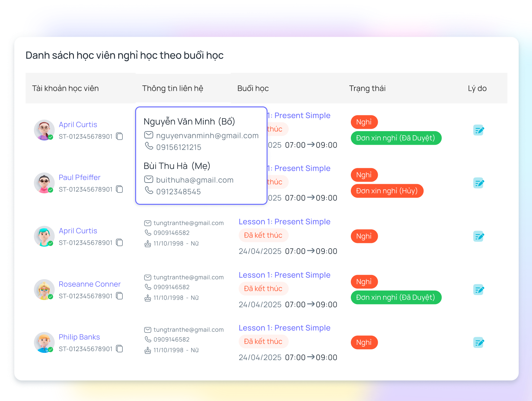Click the 'Đơn xin nghỉ (Hủy)' status badge
Viewport: 532px width, 401px height.
(x=387, y=191)
